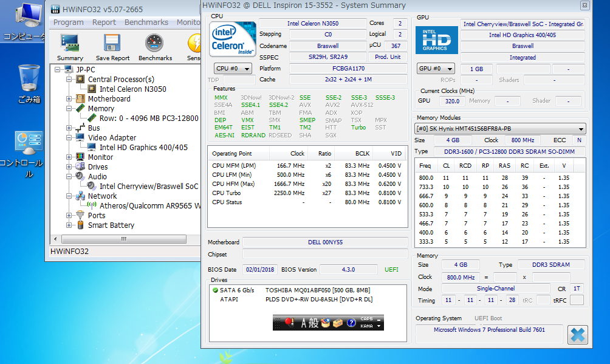Viewport: 610px width, 364px height.
Task: Toggle the CAPS lock on IME bar
Action: pos(366,319)
